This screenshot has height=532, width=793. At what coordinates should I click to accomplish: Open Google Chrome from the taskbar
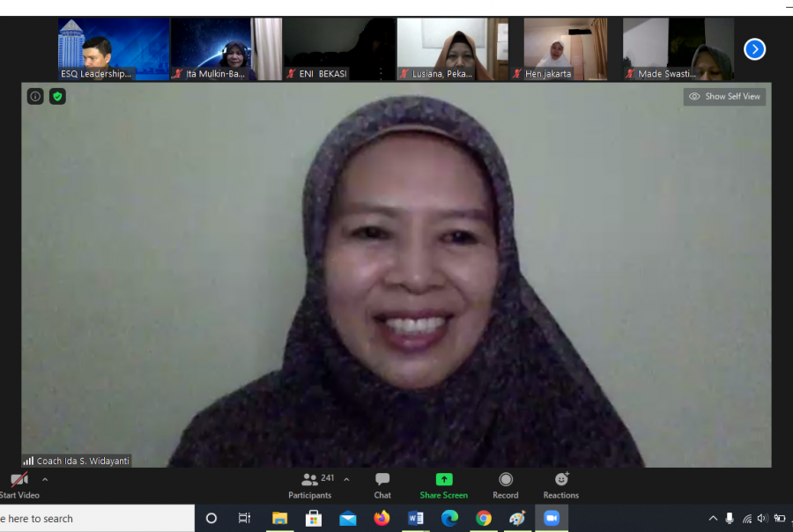pos(484,519)
